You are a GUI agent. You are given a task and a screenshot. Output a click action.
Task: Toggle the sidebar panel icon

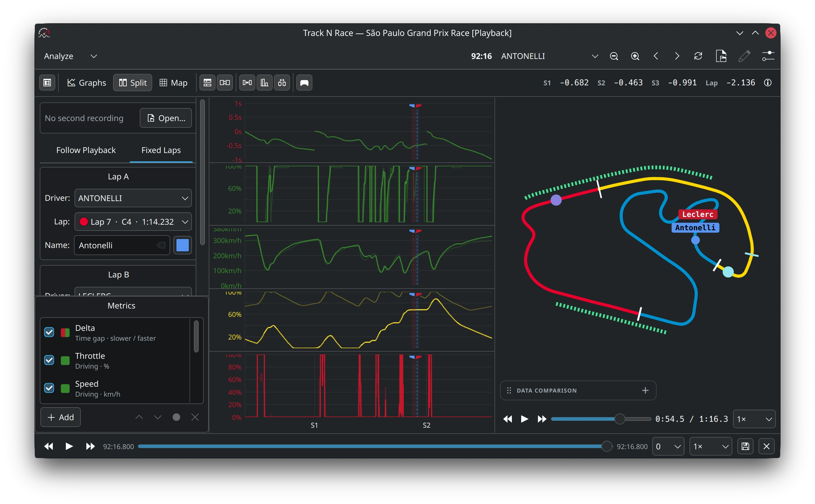[x=48, y=83]
